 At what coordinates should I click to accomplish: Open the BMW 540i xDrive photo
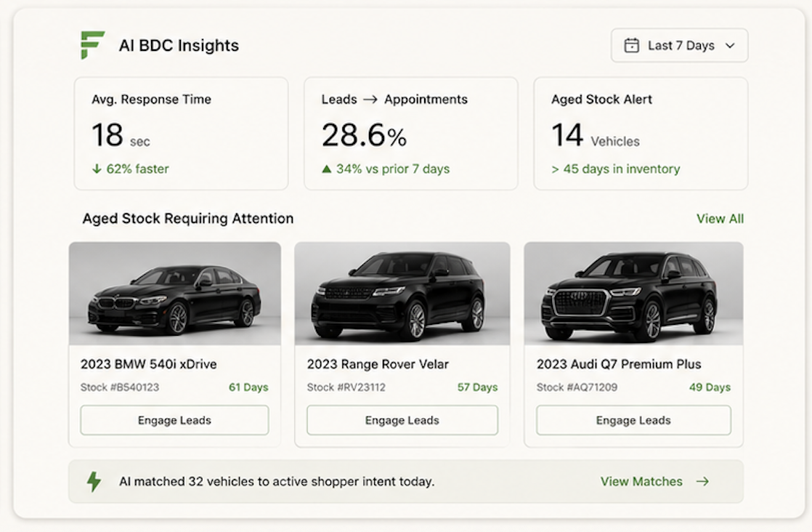pyautogui.click(x=175, y=293)
